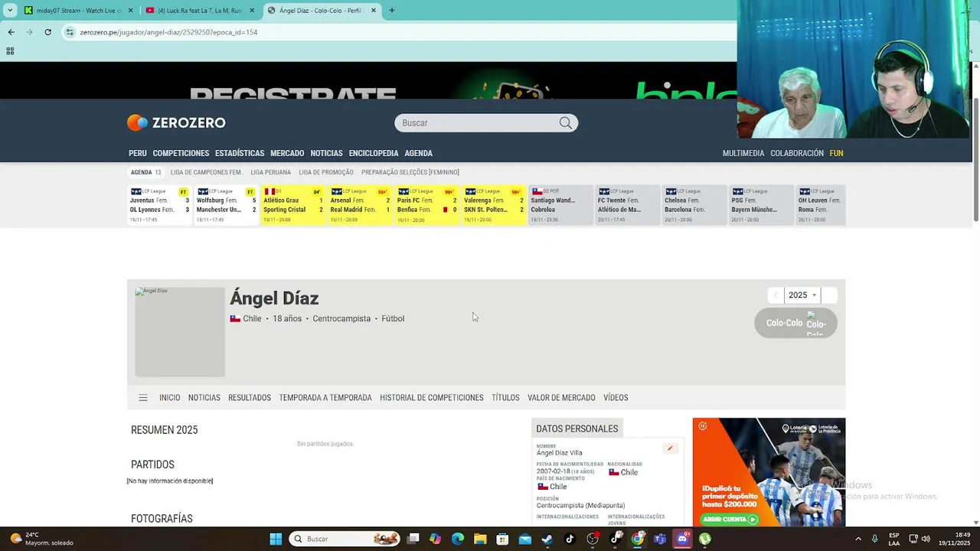Click the microphone tray icon
The width and height of the screenshot is (980, 551).
pyautogui.click(x=874, y=539)
